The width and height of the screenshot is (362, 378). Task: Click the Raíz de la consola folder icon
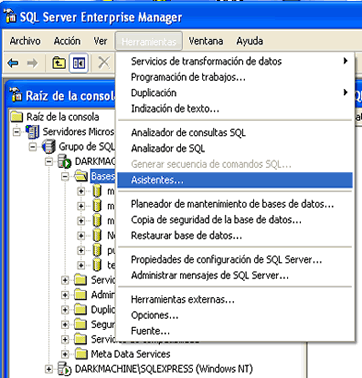17,117
